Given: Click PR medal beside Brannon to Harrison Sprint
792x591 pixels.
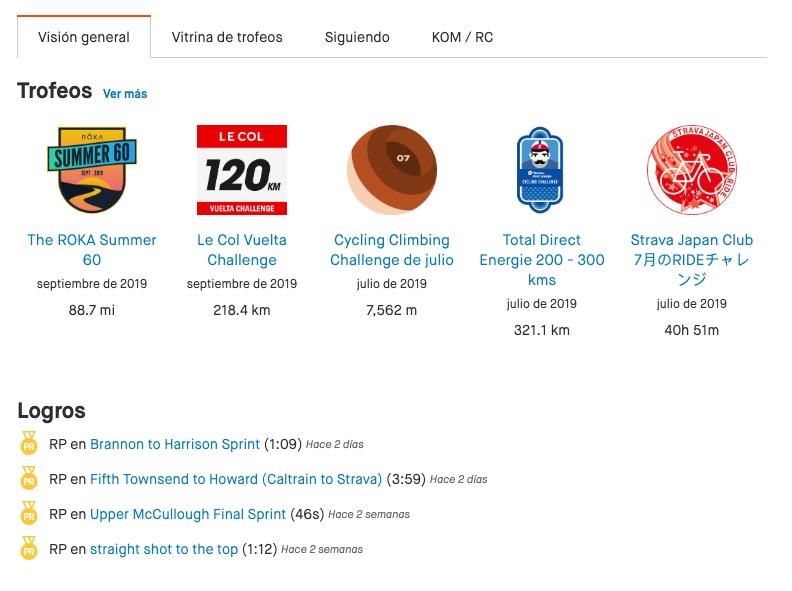Looking at the screenshot, I should pyautogui.click(x=29, y=443).
